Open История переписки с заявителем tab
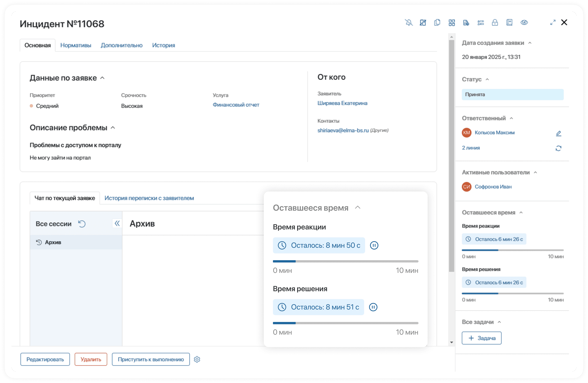Viewport: 588px width, 383px height. 149,198
